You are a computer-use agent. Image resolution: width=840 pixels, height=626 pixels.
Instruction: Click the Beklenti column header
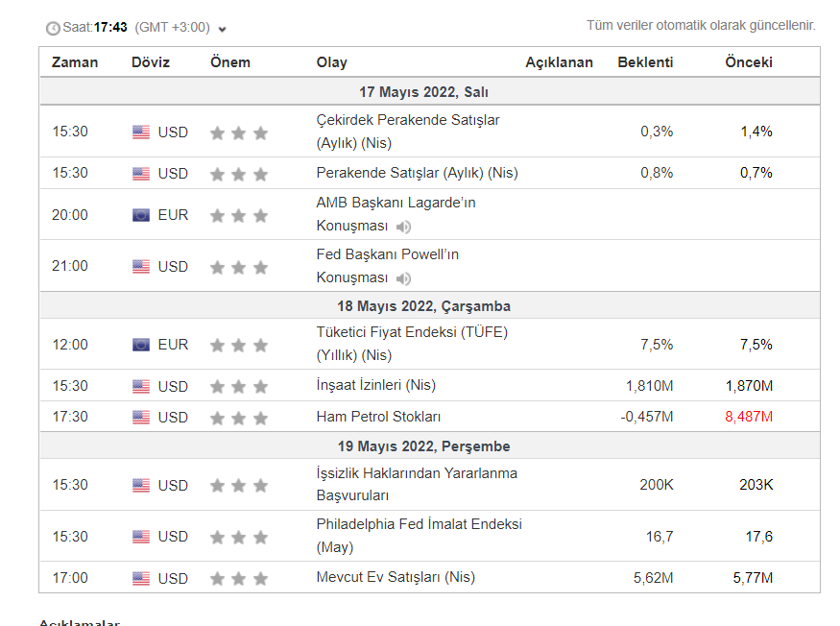tap(645, 62)
